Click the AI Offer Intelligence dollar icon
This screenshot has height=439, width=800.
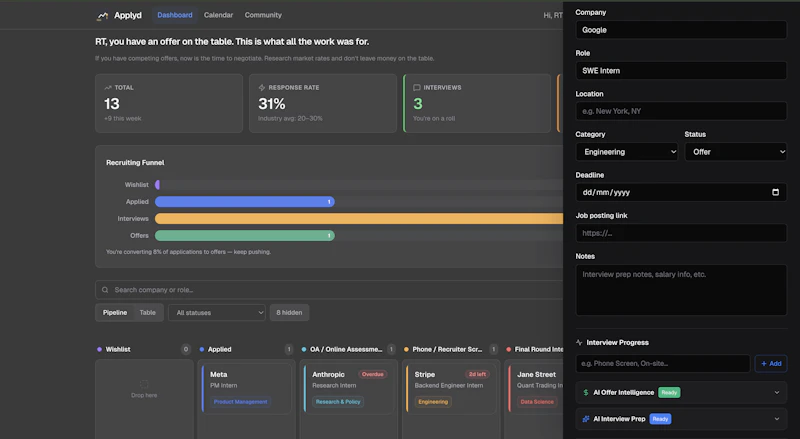point(586,393)
